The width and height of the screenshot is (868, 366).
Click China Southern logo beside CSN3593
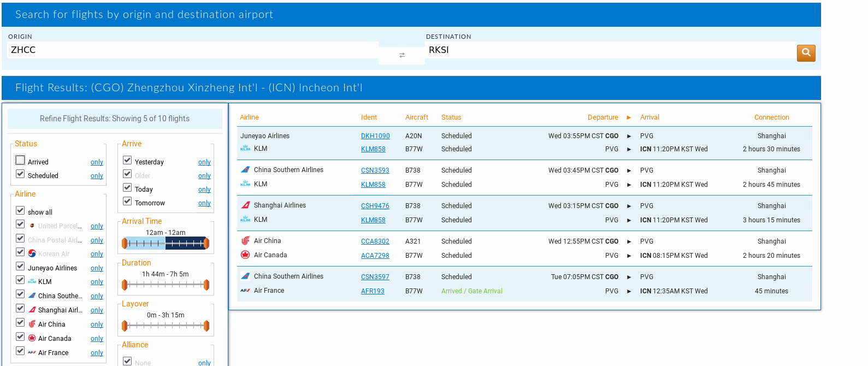click(x=245, y=170)
